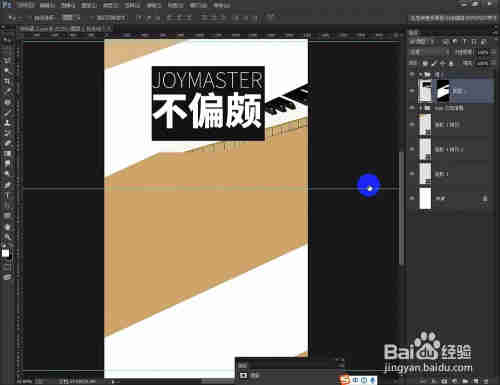Select the Blur tool
The image size is (500, 385).
pyautogui.click(x=7, y=164)
